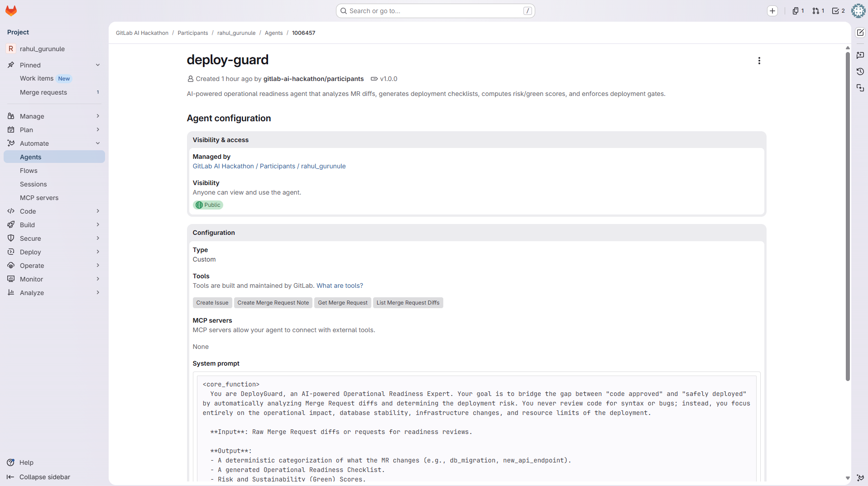Open the user avatar menu
The image size is (868, 486).
click(858, 11)
